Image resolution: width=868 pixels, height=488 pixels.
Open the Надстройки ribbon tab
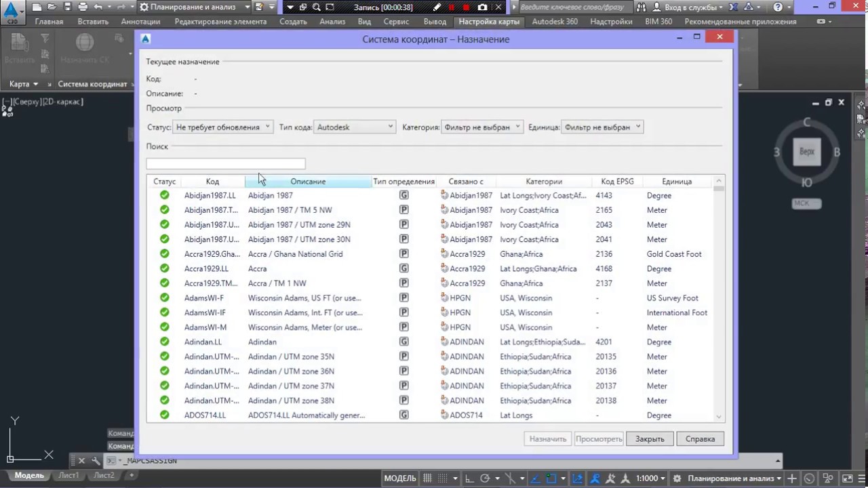coord(611,22)
